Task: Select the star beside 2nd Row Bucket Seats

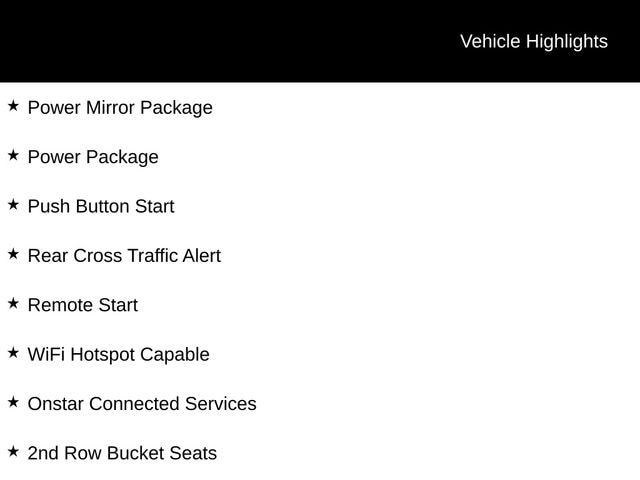Action: coord(13,452)
